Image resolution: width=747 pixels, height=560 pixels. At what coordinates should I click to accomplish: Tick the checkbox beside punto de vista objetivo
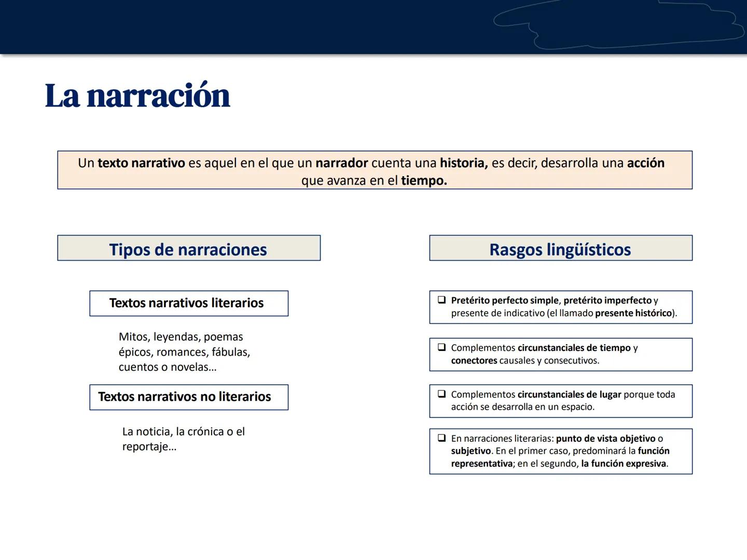(x=441, y=438)
